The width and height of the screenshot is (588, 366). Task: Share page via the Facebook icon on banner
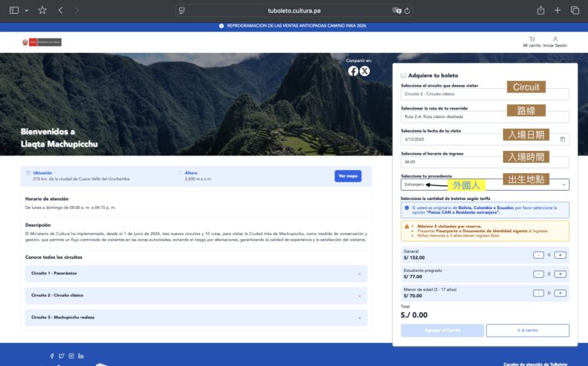coord(353,71)
